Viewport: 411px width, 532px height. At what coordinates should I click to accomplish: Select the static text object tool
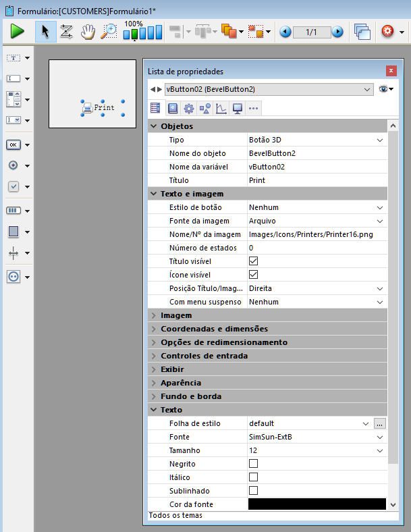(x=13, y=58)
